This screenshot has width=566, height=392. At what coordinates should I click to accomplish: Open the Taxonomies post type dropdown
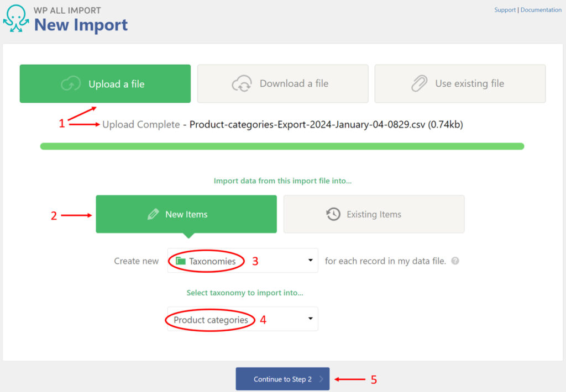point(243,261)
